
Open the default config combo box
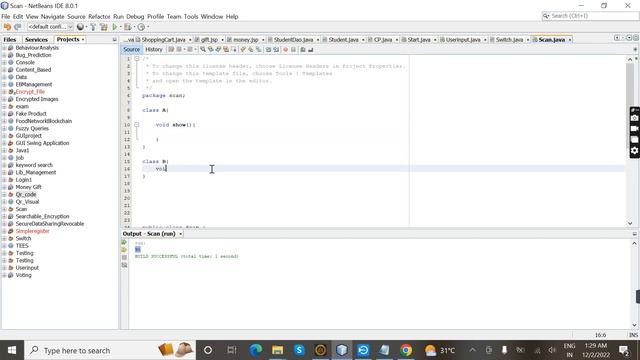coord(50,27)
